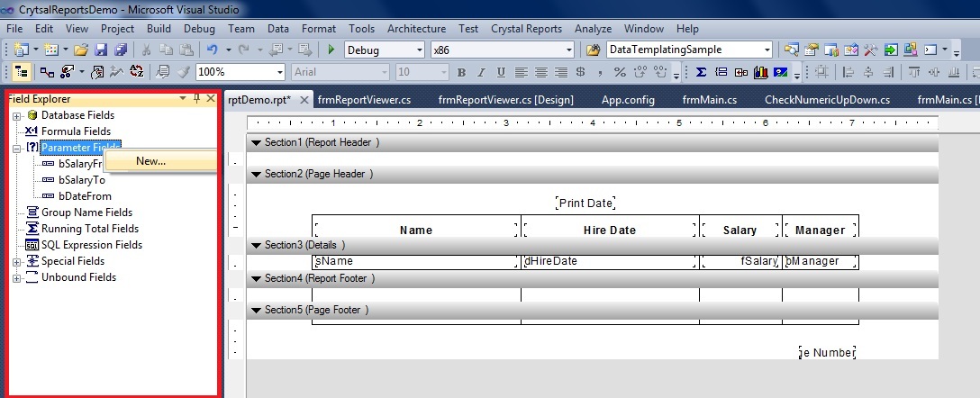Select SQL Expression Fields item
The image size is (980, 398).
pyautogui.click(x=92, y=245)
